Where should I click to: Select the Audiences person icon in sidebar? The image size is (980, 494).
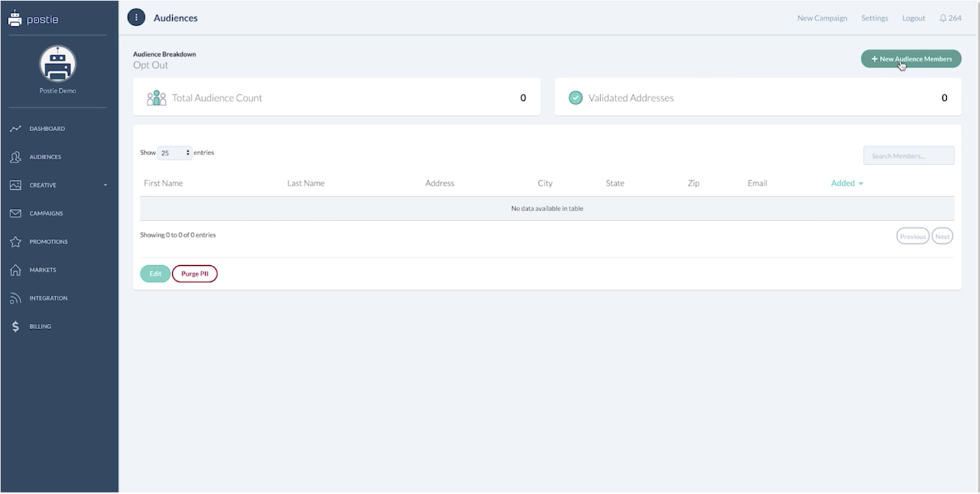[15, 157]
